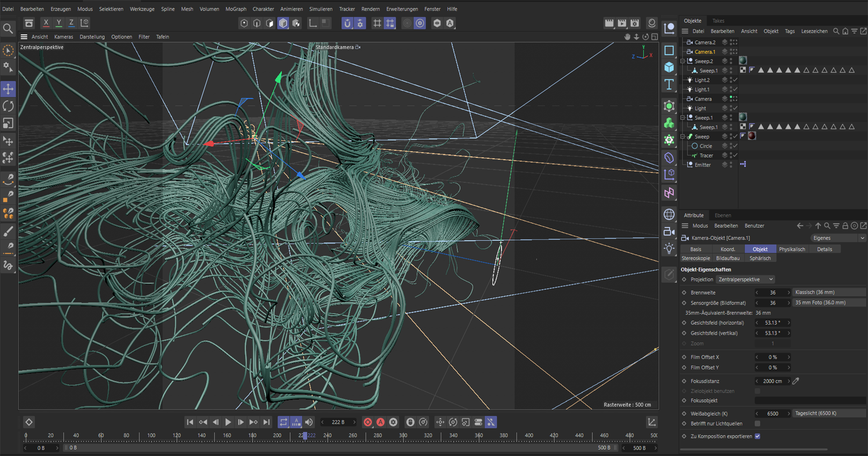Click search icon in Objekte manager

[836, 31]
